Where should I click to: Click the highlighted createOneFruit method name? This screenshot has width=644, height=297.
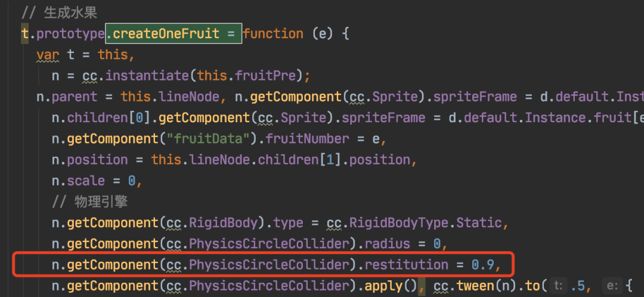166,33
